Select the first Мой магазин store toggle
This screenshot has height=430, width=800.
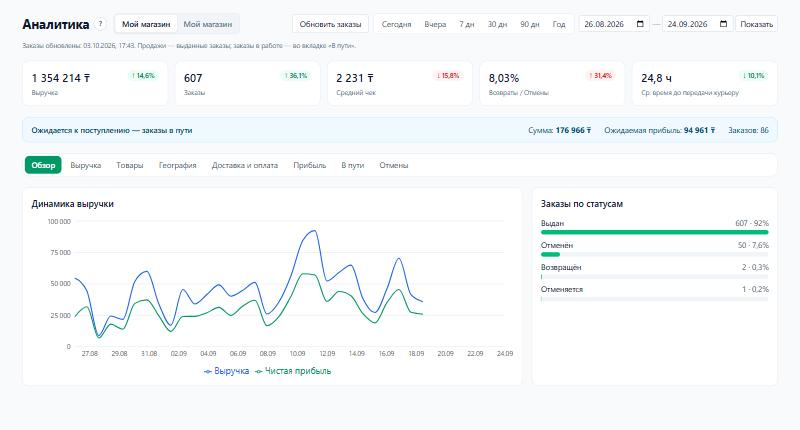click(146, 24)
